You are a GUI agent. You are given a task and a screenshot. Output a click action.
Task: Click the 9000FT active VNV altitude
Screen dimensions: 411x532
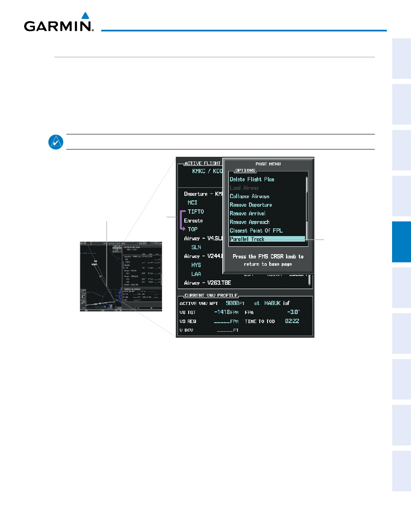coord(235,303)
